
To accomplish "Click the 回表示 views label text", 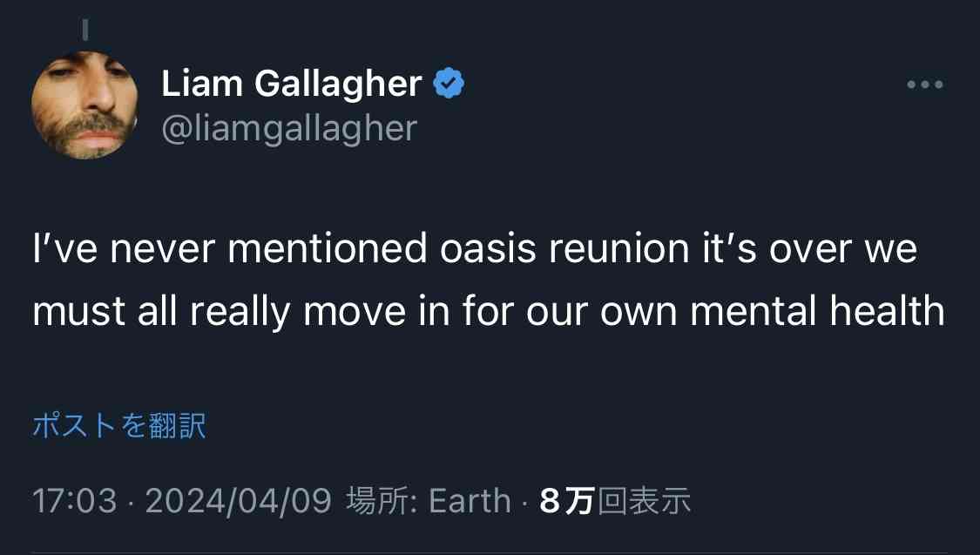I will click(x=644, y=501).
